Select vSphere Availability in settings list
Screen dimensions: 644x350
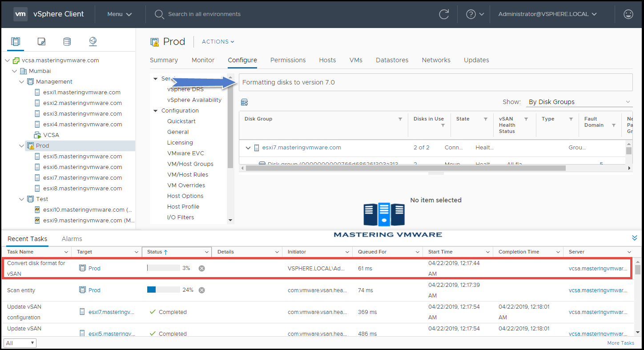[194, 100]
